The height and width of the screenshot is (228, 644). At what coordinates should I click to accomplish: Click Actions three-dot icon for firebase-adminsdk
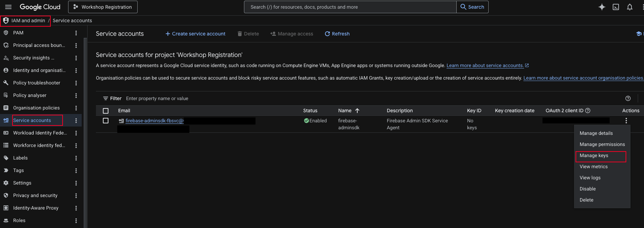(626, 121)
